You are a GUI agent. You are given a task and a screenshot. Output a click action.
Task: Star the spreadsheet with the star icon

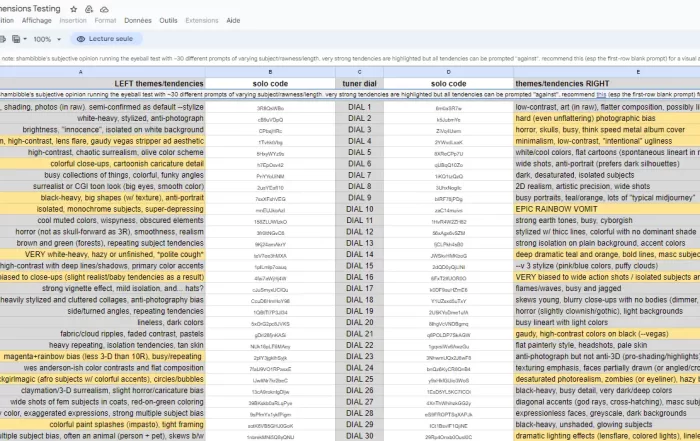74,9
